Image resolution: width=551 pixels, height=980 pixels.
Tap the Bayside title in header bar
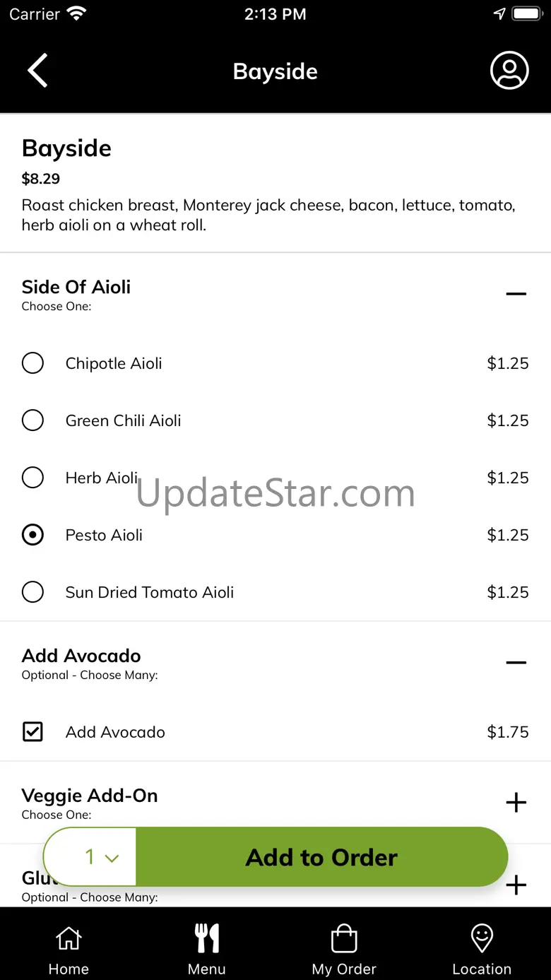coord(275,71)
